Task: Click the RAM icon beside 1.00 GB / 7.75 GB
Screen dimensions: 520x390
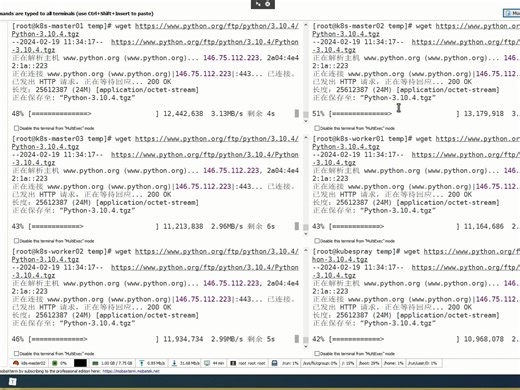Action: 95,363
